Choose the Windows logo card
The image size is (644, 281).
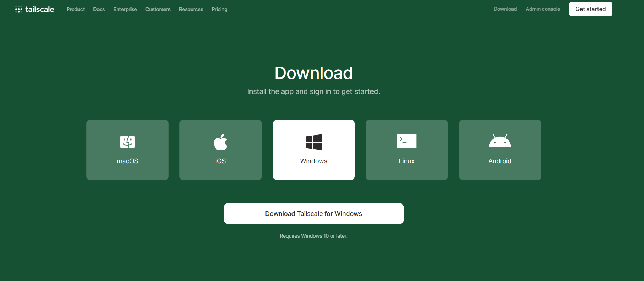tap(314, 150)
